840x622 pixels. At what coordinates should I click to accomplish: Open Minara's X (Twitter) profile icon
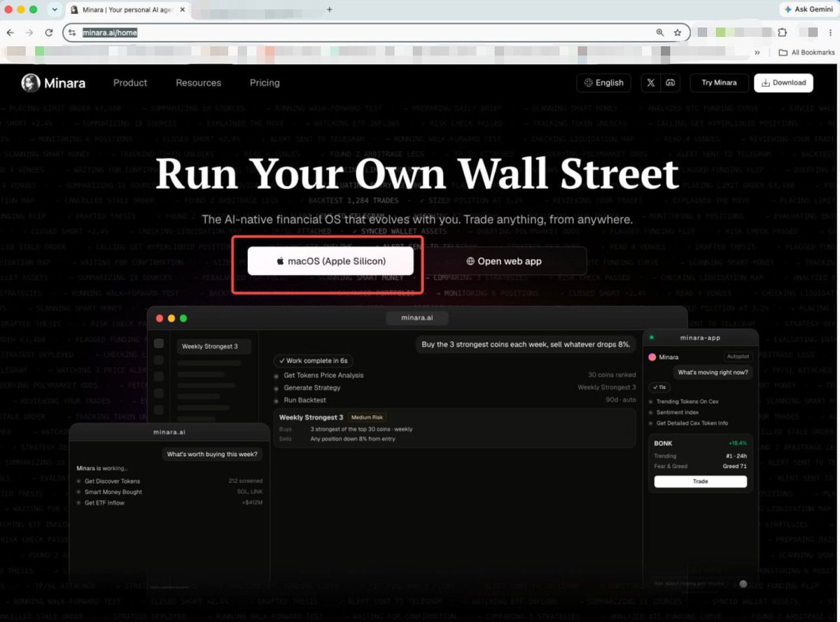pos(651,83)
